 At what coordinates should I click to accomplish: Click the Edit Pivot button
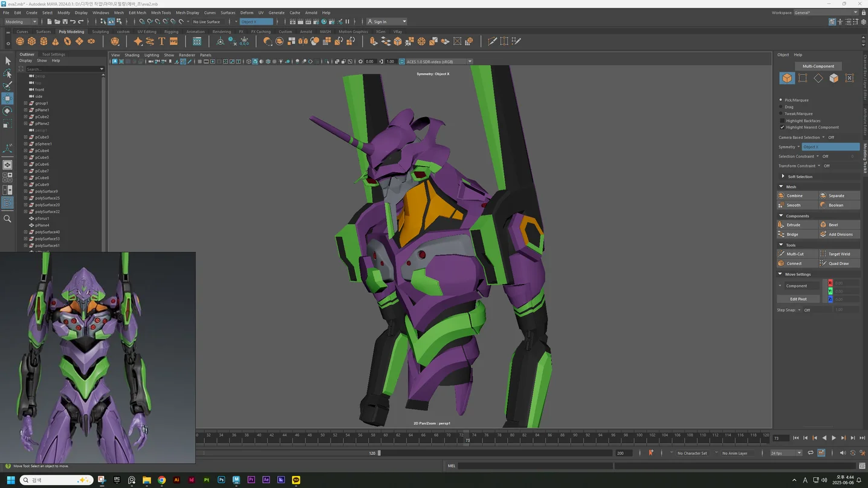coord(798,299)
